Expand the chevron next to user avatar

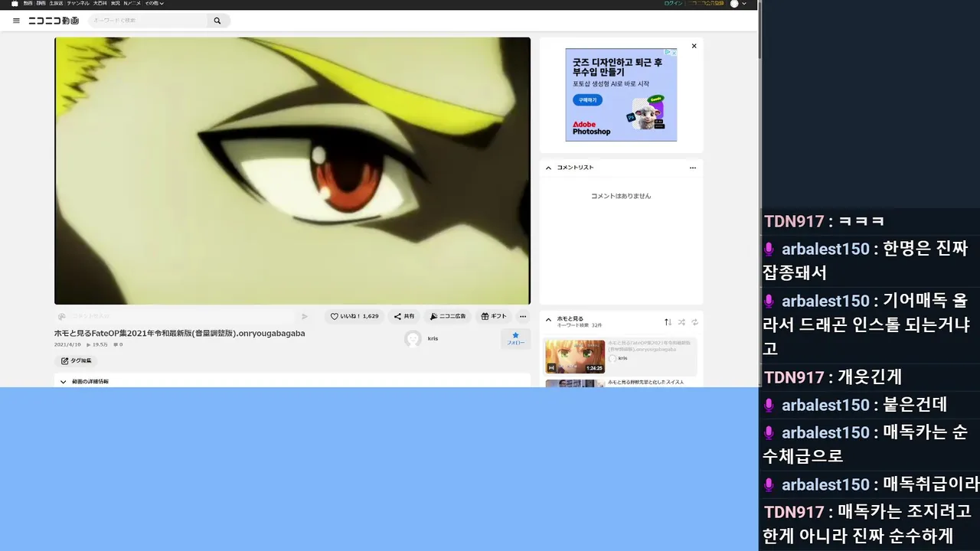[x=744, y=3]
